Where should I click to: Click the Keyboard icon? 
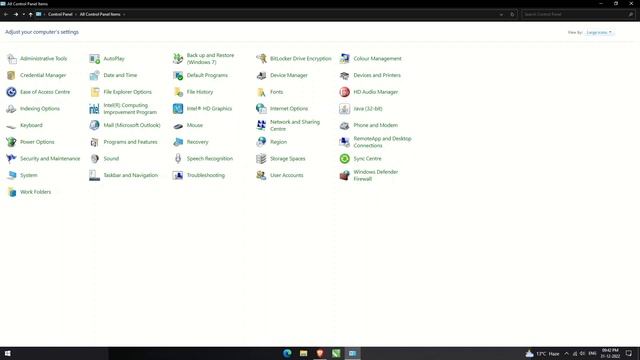click(11, 126)
